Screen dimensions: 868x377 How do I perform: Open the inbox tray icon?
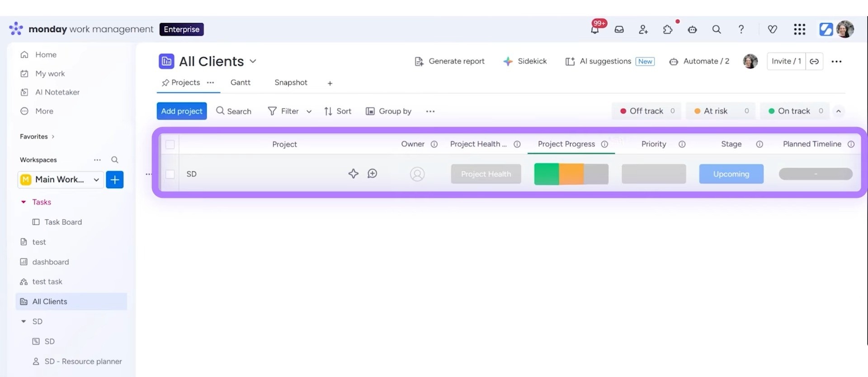coord(619,30)
